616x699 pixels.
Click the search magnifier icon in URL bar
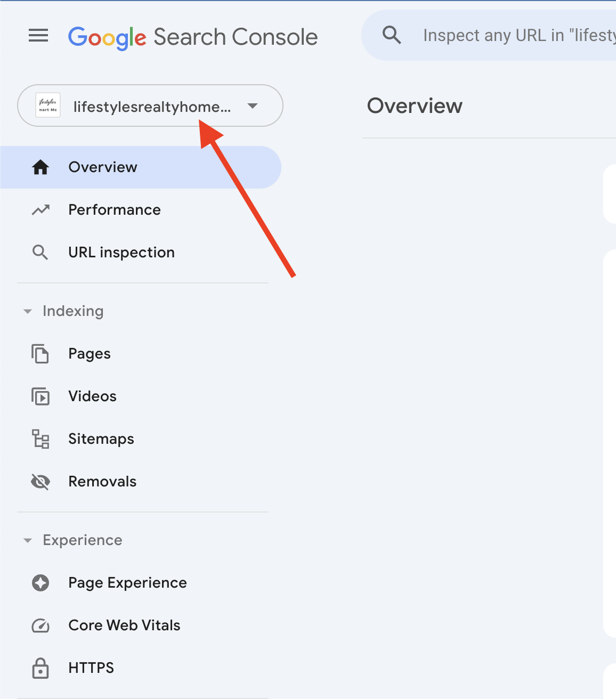[x=392, y=35]
